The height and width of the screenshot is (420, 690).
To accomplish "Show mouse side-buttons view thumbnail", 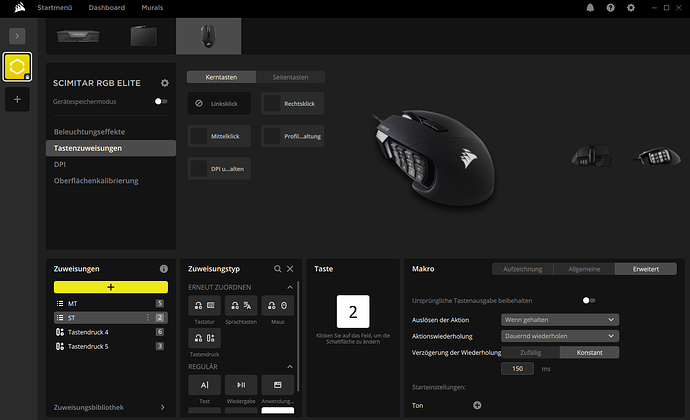I will point(657,156).
